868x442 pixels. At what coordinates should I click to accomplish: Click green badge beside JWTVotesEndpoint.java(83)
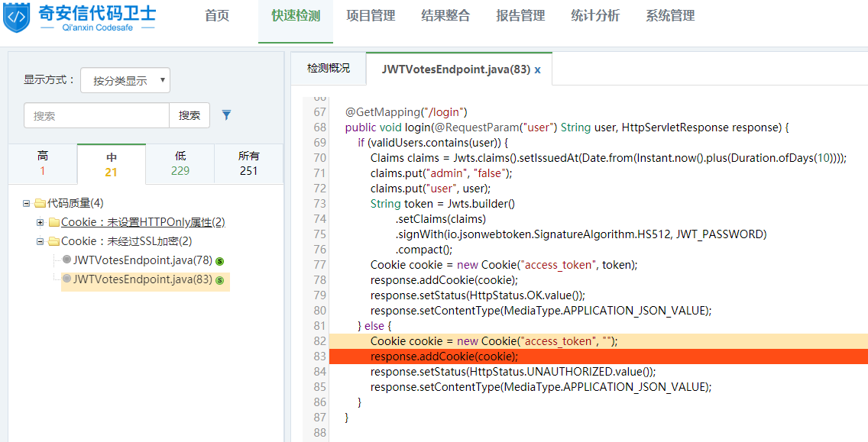point(219,280)
